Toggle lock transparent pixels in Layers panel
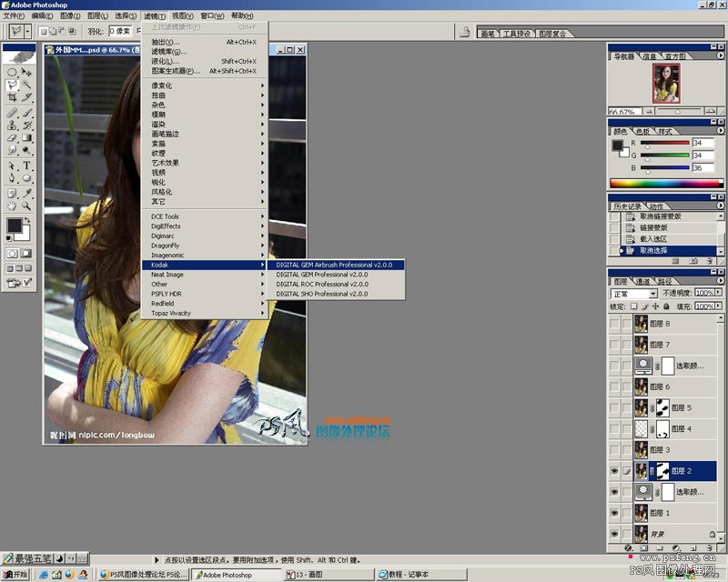 [633, 306]
